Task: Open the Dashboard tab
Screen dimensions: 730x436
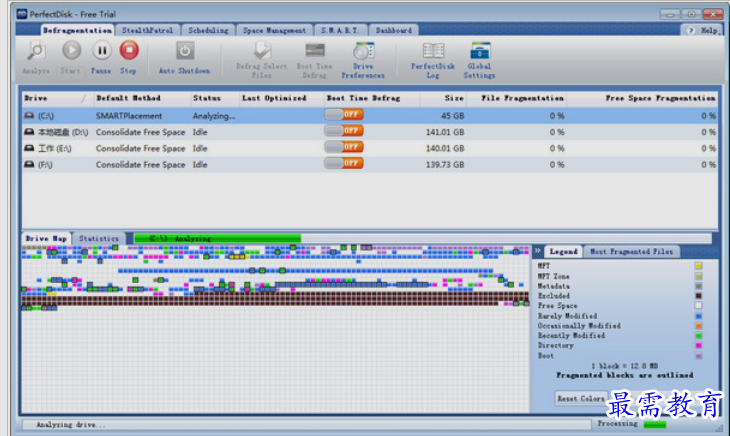Action: tap(394, 30)
